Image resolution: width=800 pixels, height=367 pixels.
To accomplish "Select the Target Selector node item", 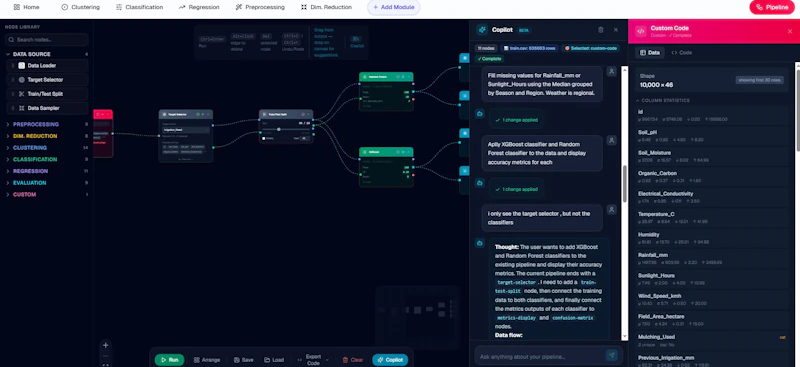I will (x=47, y=80).
